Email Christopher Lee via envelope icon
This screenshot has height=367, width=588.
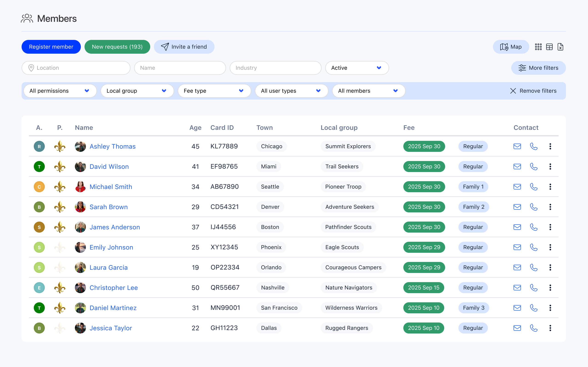pyautogui.click(x=517, y=288)
